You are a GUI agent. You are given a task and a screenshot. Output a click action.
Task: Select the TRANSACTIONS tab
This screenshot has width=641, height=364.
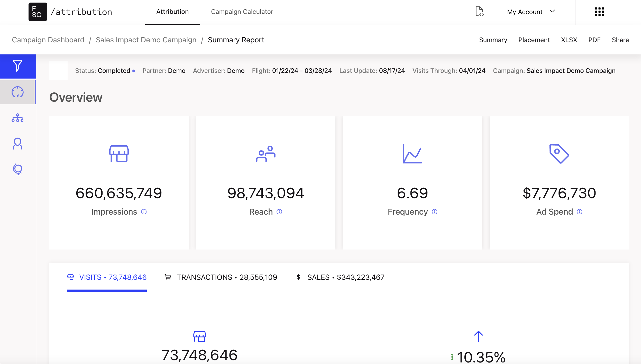(221, 277)
